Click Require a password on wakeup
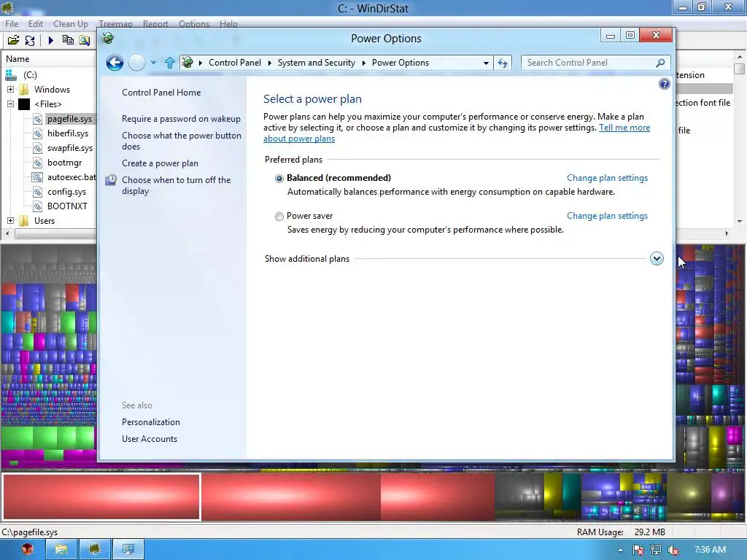747x560 pixels. point(181,119)
